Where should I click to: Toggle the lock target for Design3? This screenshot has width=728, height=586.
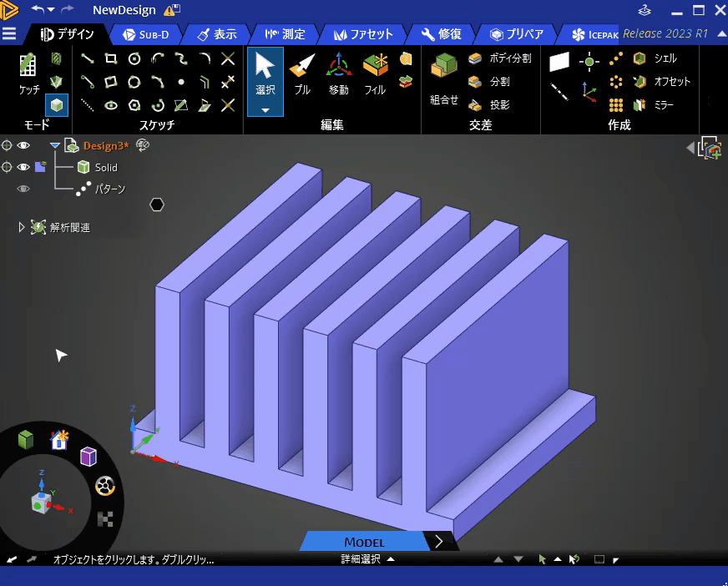[x=7, y=146]
